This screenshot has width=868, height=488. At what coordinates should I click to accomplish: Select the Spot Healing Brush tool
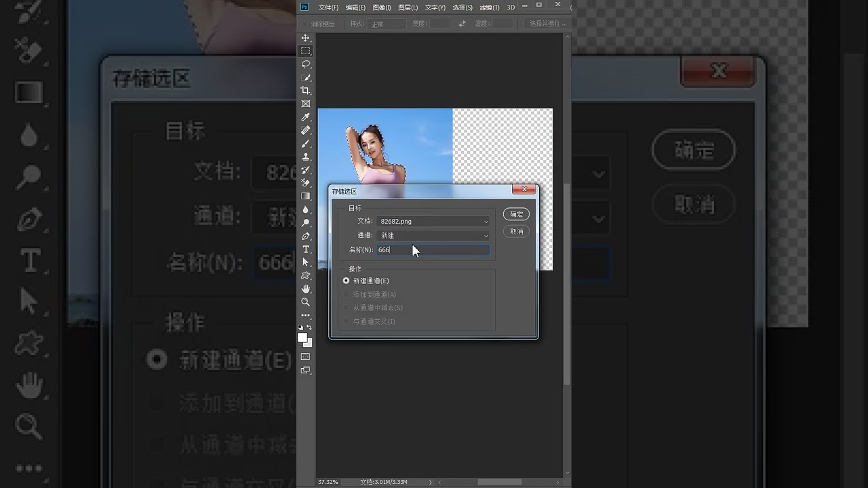pyautogui.click(x=306, y=130)
